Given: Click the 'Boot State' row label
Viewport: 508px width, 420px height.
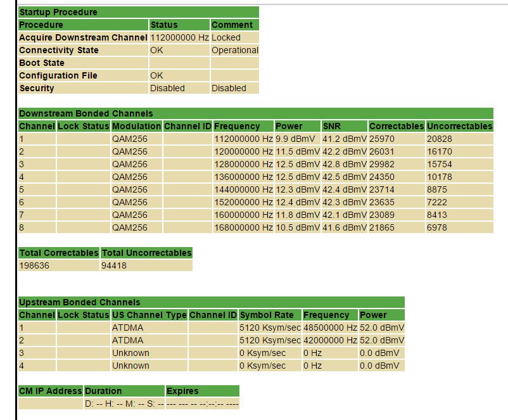Looking at the screenshot, I should click(42, 63).
